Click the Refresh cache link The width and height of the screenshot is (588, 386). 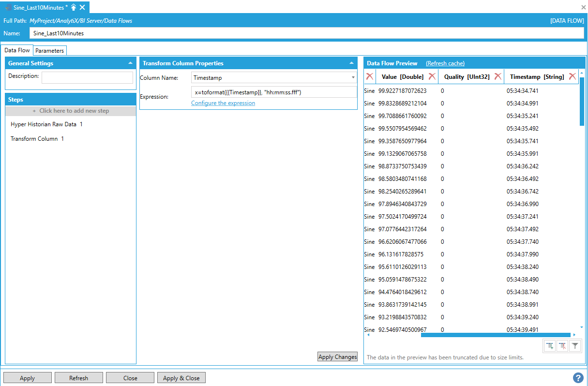[x=445, y=63]
